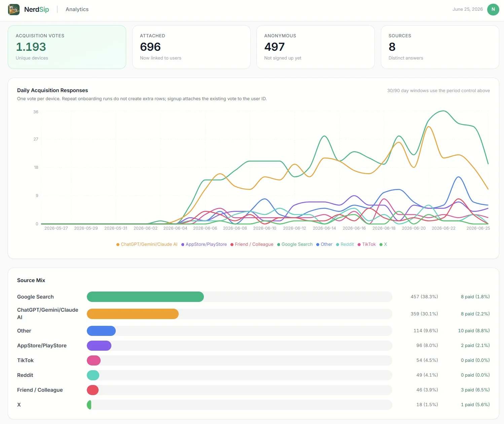The image size is (504, 424).
Task: Select the Attached 696 card
Action: pos(191,47)
